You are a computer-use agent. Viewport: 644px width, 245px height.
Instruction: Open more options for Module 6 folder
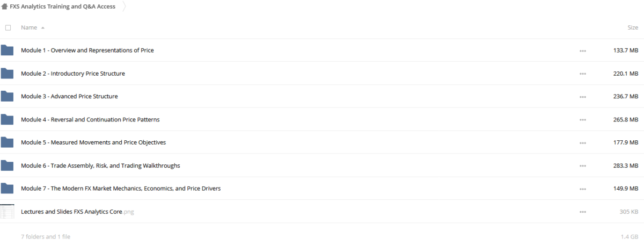tap(583, 166)
